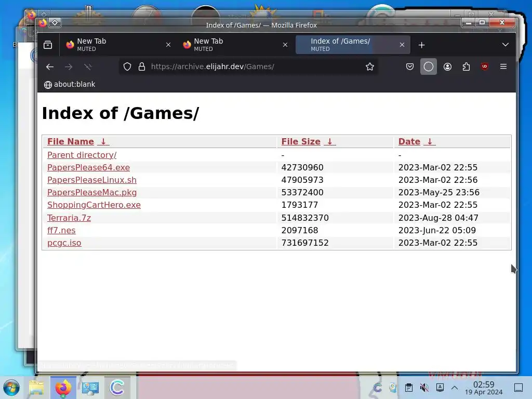Expand hidden system tray icons
Image resolution: width=532 pixels, height=399 pixels.
coord(455,388)
